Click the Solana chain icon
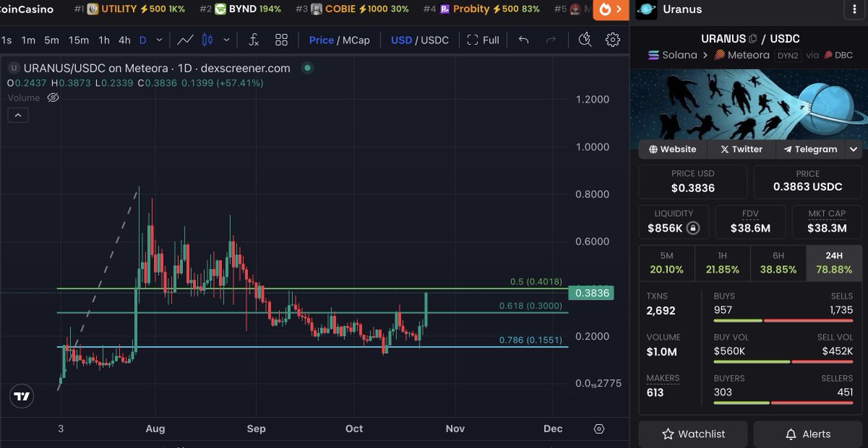This screenshot has height=448, width=868. [654, 55]
